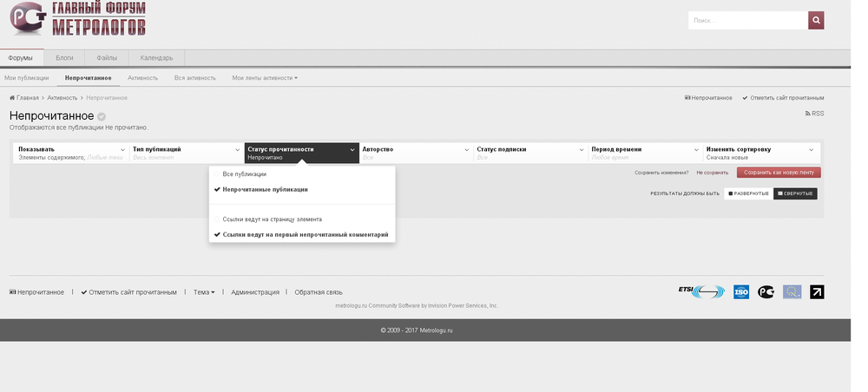Click the magnifier search button

click(x=816, y=20)
